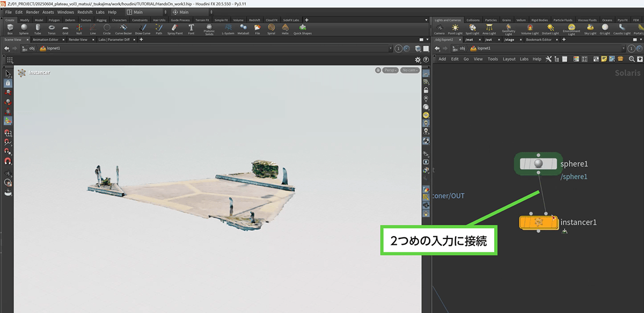Open the Persp viewport dropdown
This screenshot has width=644, height=313.
pos(390,70)
